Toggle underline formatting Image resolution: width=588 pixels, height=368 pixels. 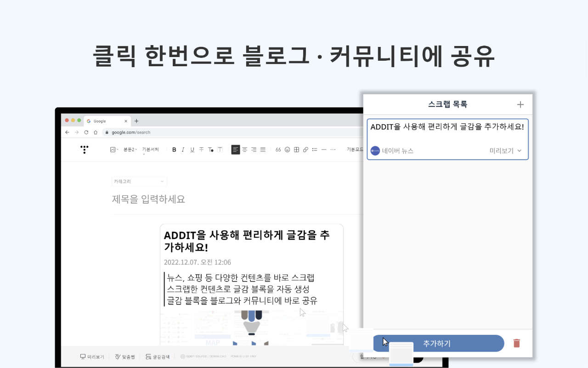click(192, 149)
